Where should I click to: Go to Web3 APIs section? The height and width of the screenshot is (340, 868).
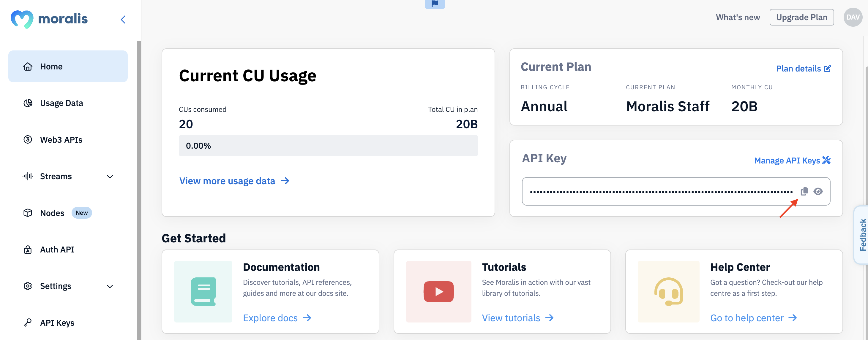pos(61,139)
